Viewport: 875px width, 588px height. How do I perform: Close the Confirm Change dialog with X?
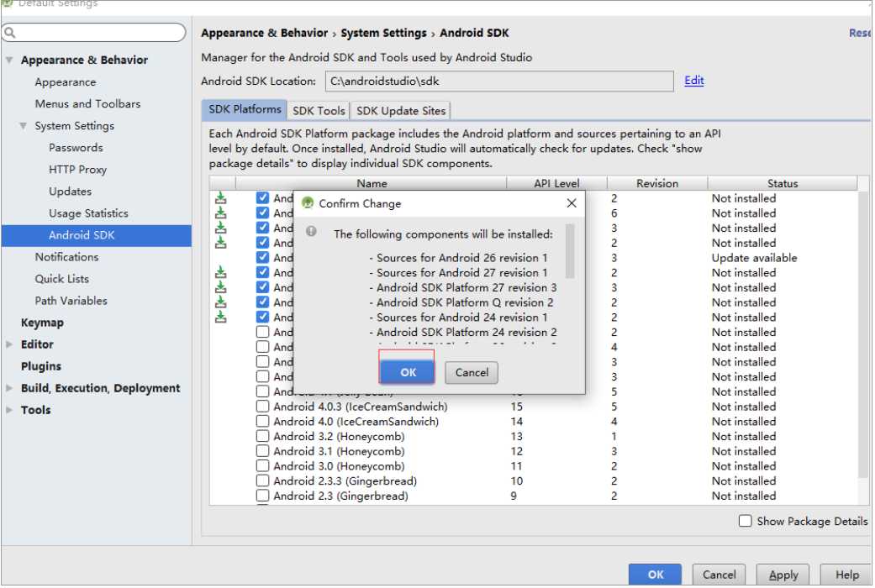tap(572, 203)
